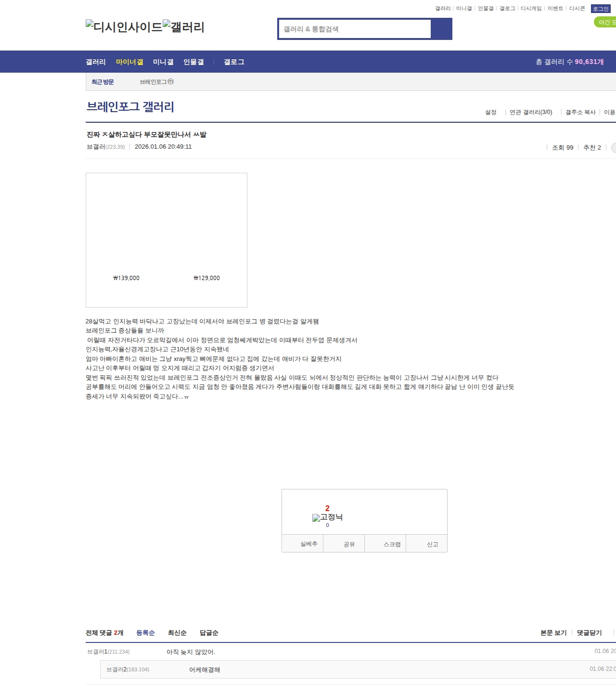Collapse comments with 댓글닫기
Screen dimensions: 616x693
(589, 633)
